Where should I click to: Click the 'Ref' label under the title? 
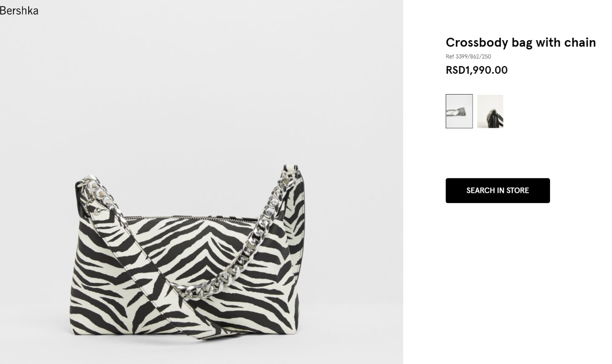[450, 57]
